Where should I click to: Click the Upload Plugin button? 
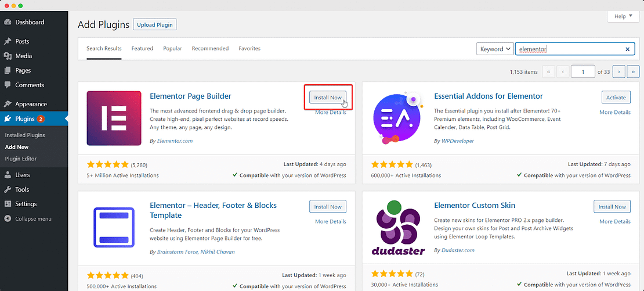click(155, 24)
